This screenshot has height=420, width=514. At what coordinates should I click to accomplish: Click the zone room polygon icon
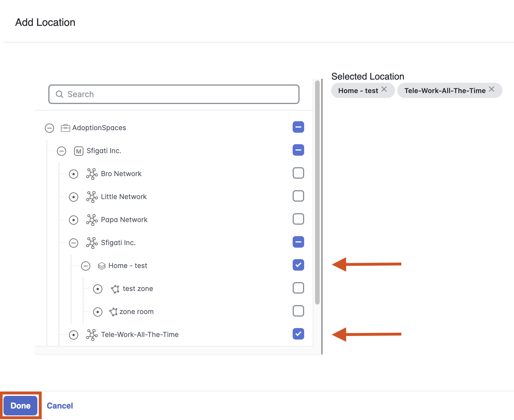point(113,312)
